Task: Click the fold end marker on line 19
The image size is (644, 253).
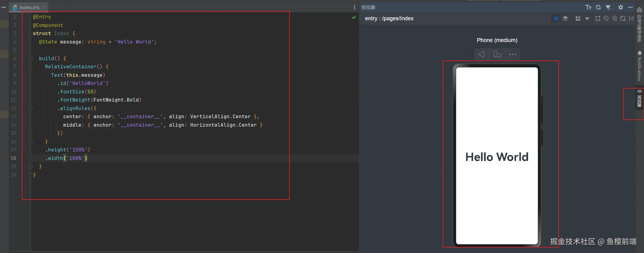Action: click(x=31, y=166)
